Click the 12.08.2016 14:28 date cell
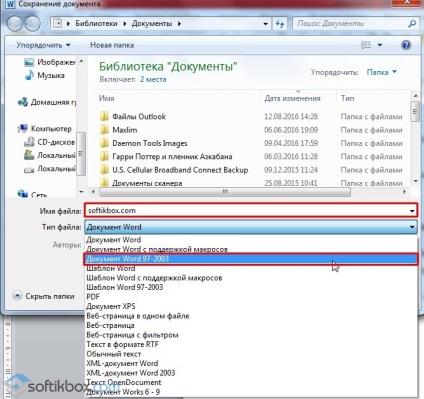The image size is (424, 399). [291, 116]
